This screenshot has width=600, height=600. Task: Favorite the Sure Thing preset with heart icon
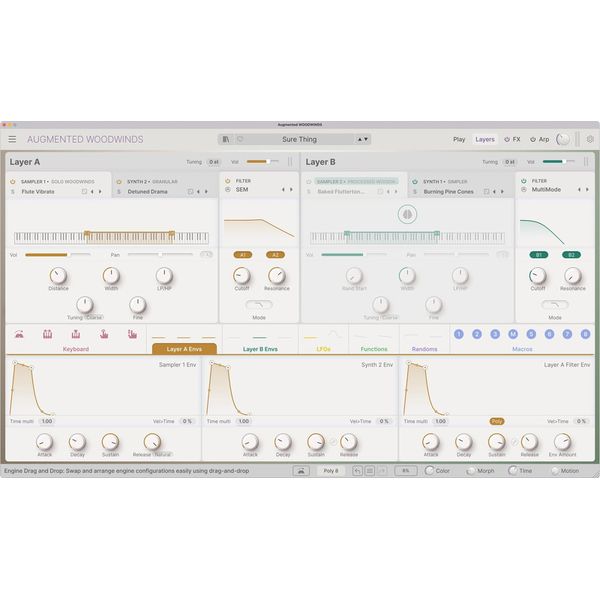click(x=240, y=139)
